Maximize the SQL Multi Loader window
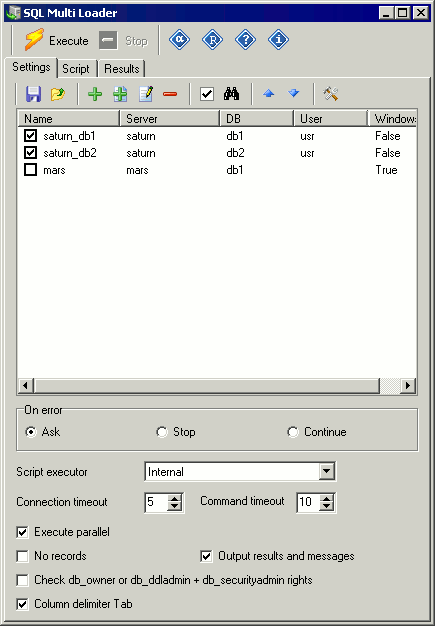 click(x=403, y=13)
